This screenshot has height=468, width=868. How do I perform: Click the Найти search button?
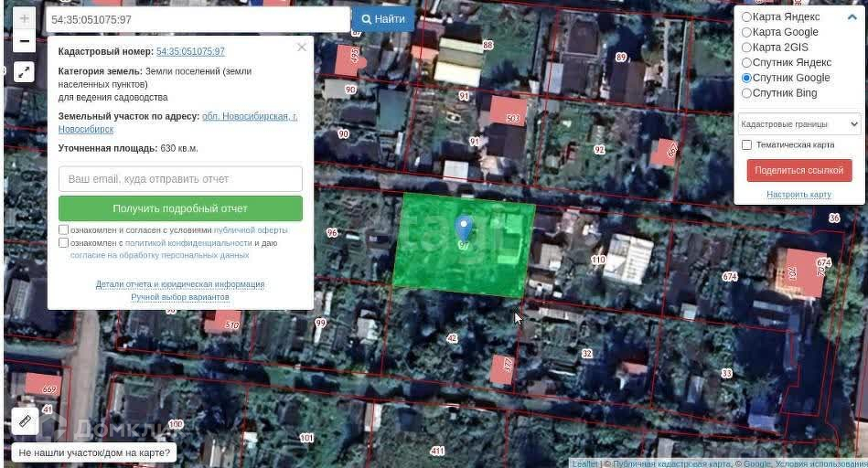tap(383, 19)
